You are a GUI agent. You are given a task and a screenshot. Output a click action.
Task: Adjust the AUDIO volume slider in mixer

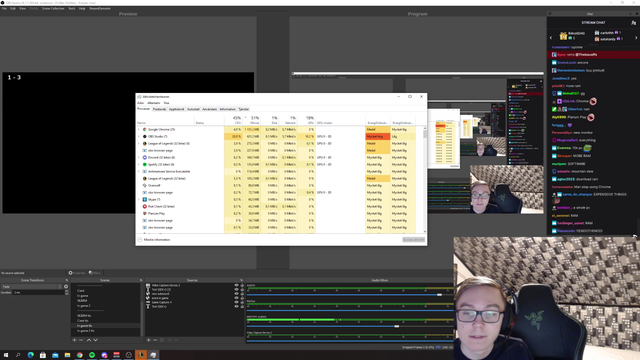click(x=439, y=295)
